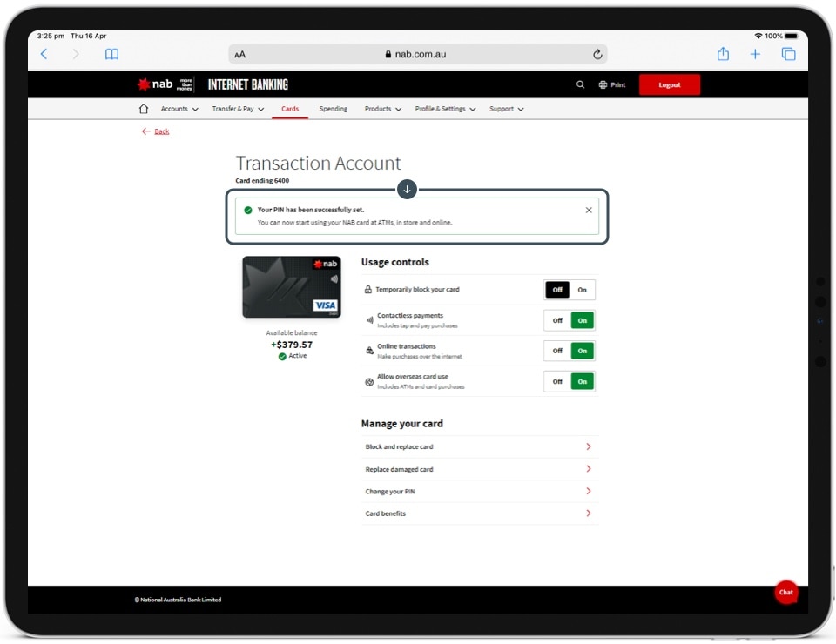Viewport: 836px width, 644px height.
Task: Open Change your PIN option
Action: pos(478,492)
